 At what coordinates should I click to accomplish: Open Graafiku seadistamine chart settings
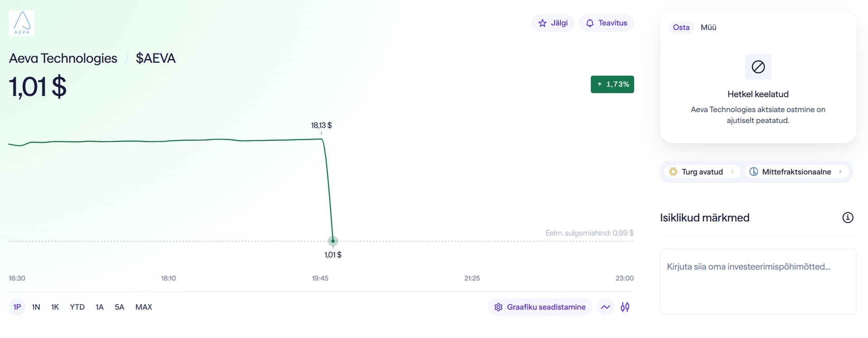tap(540, 307)
